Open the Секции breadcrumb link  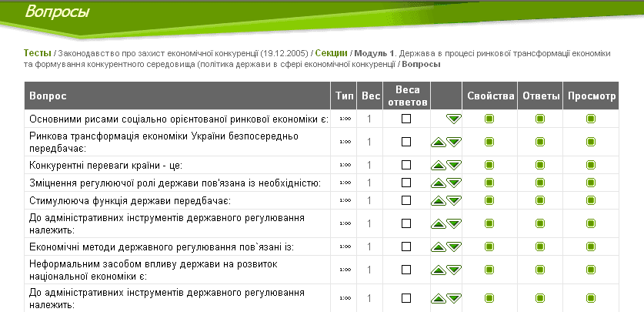pyautogui.click(x=331, y=52)
